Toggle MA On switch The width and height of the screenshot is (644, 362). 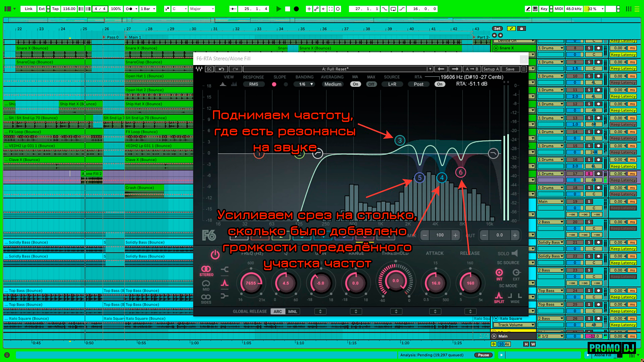(x=355, y=84)
